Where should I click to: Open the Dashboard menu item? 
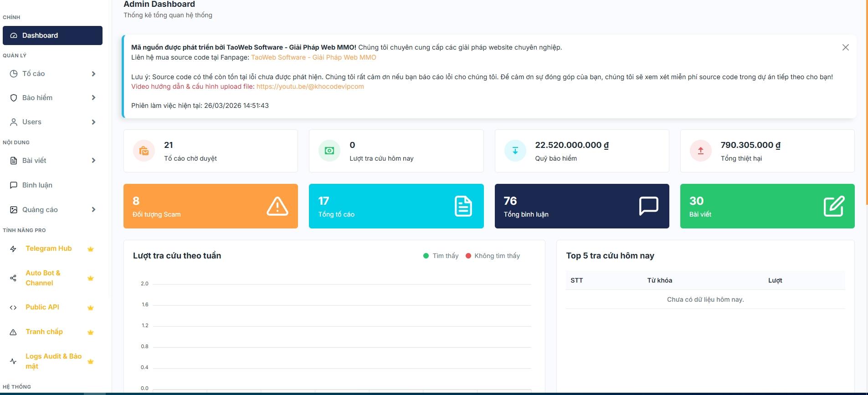[52, 35]
